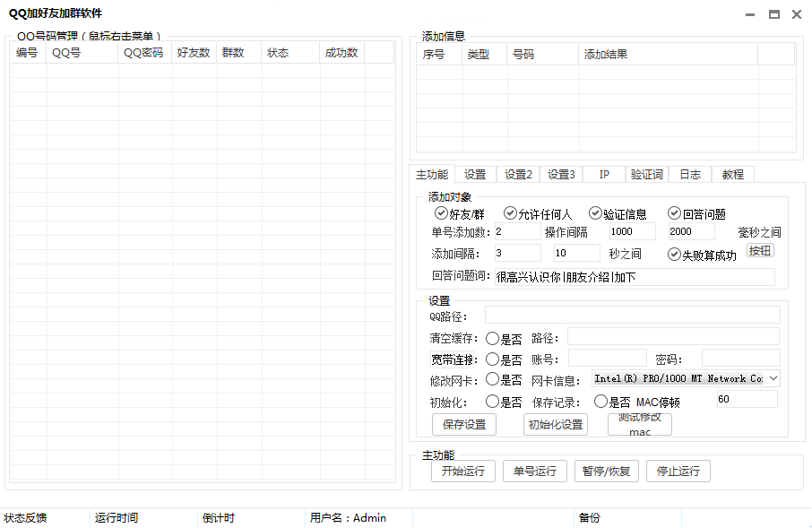This screenshot has width=812, height=528.
Task: Click the 初始化设置 button
Action: point(555,425)
